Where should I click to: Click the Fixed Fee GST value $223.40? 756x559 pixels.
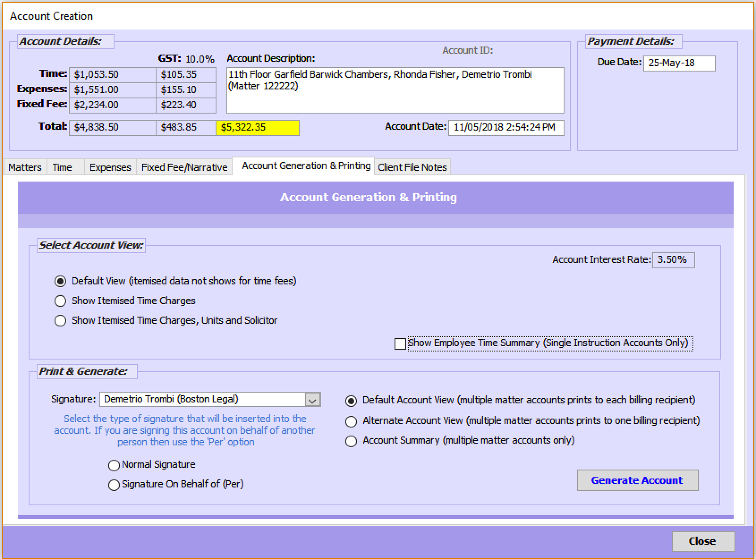(186, 105)
